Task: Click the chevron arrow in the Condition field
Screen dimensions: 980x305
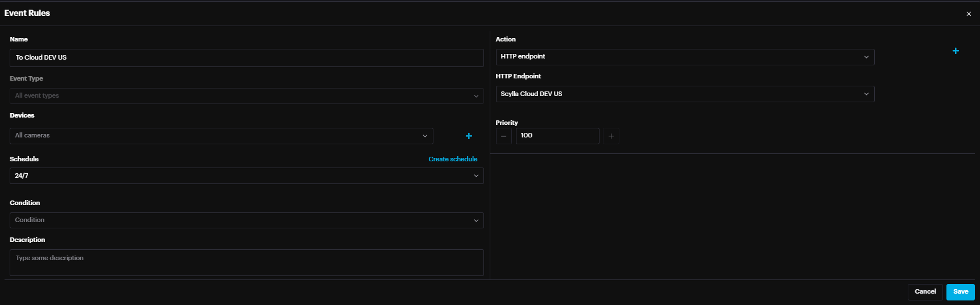Action: point(476,220)
